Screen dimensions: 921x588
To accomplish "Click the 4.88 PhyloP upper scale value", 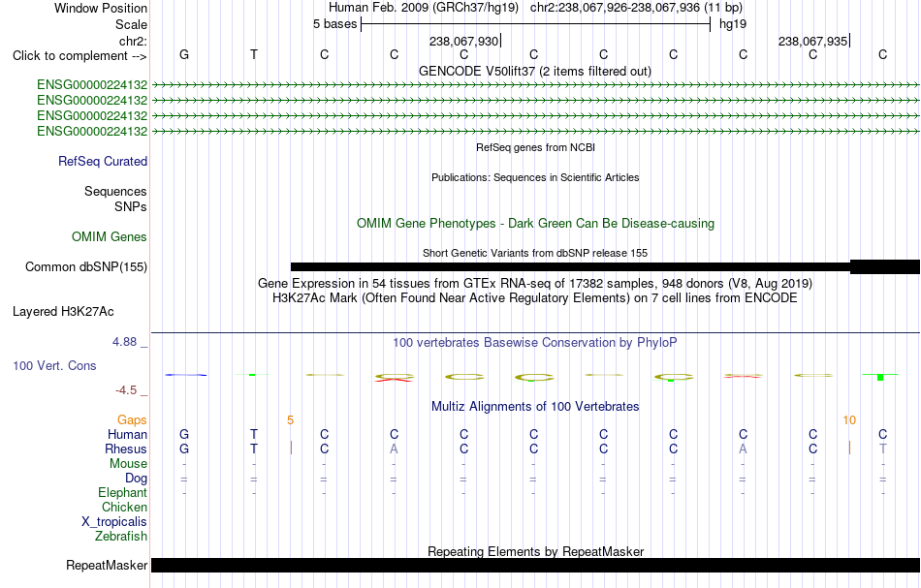I will click(x=124, y=342).
